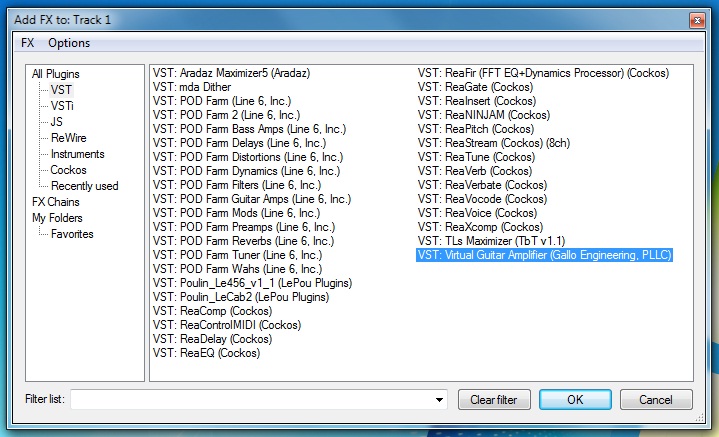Select VST: POD Farm Wahs
The width and height of the screenshot is (719, 437).
click(x=238, y=269)
